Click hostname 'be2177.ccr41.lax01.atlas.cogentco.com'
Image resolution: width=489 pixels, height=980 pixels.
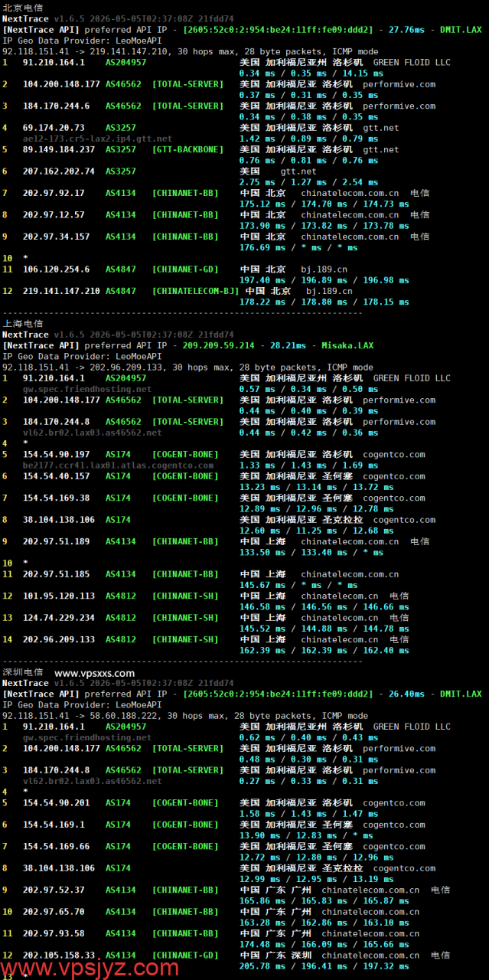tap(118, 465)
